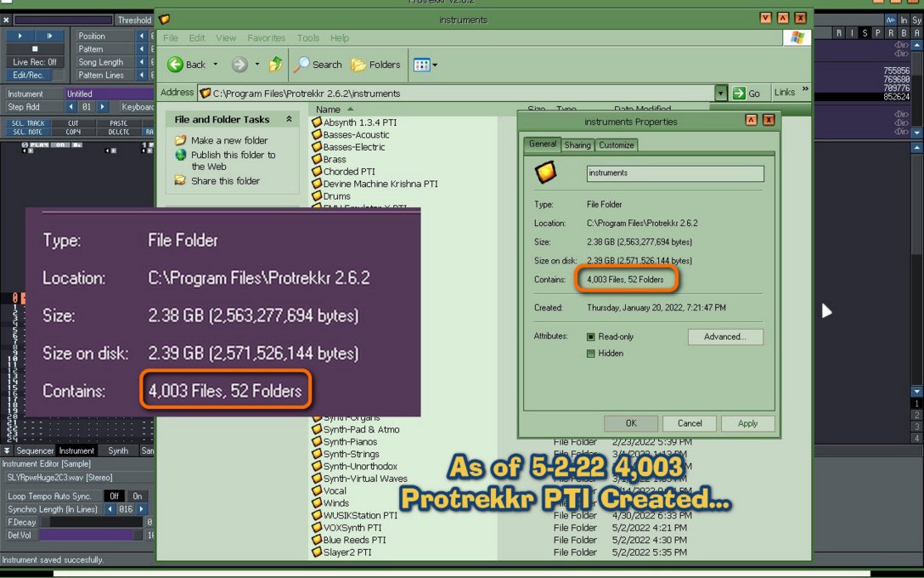Toggle Edit/Rec. mode in Protrekkr
Viewport: 924px width, 578px height.
pos(28,75)
